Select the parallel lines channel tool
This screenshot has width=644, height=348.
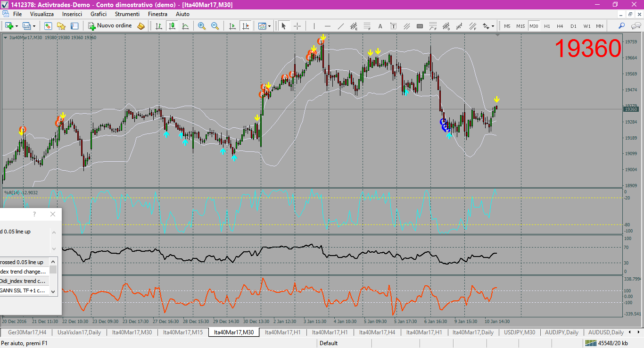(407, 26)
